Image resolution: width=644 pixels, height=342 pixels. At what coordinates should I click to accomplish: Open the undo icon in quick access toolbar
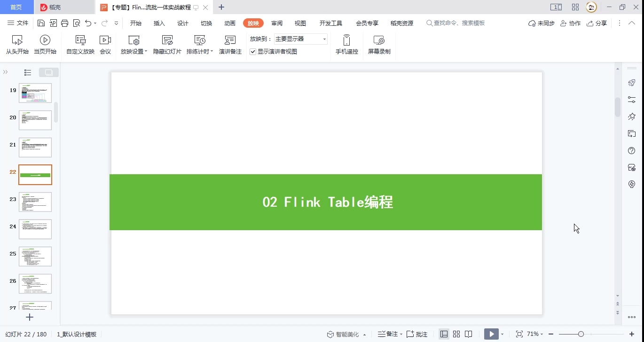[x=88, y=23]
